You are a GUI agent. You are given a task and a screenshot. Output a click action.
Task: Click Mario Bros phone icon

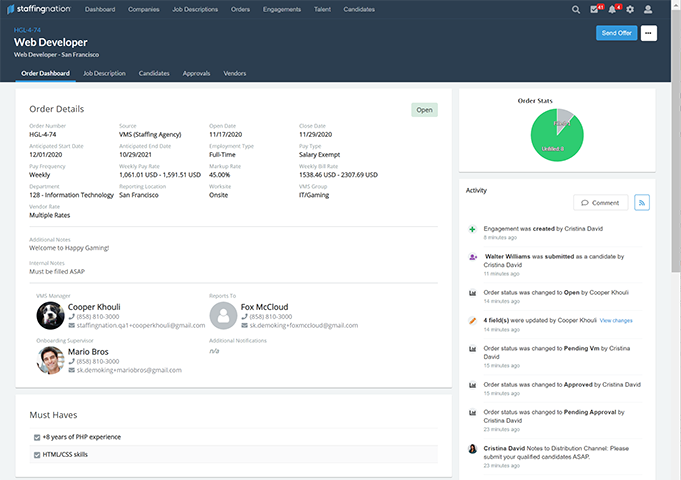[x=72, y=361]
